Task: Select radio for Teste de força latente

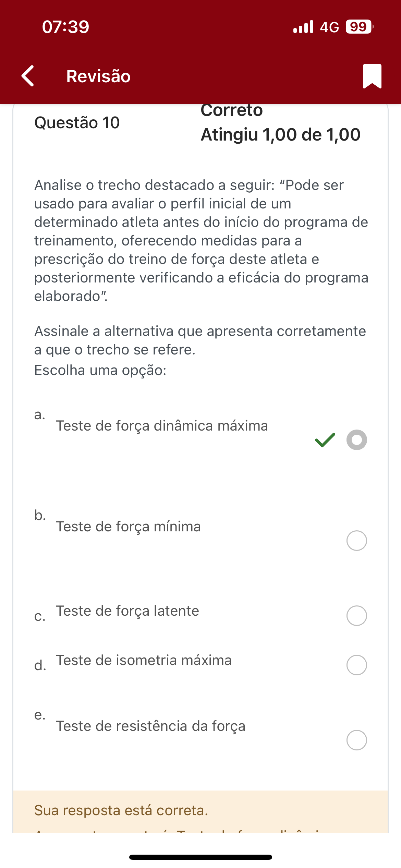Action: point(356,616)
